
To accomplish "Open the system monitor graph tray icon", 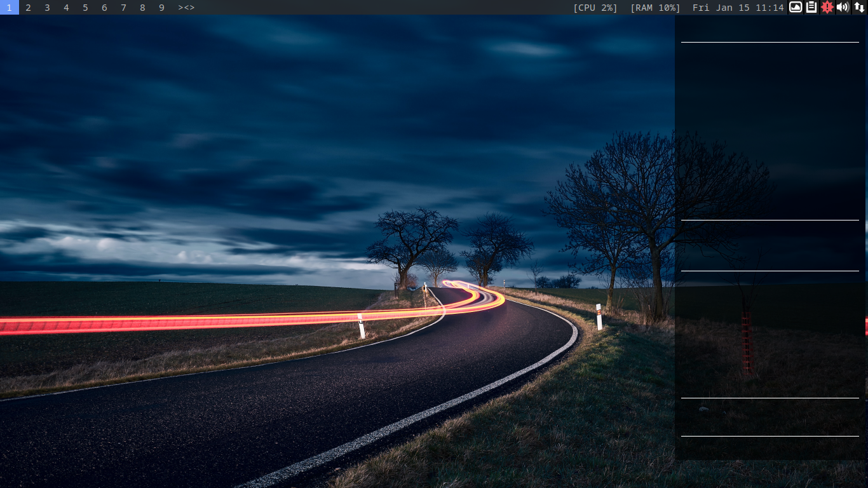I will [x=796, y=7].
